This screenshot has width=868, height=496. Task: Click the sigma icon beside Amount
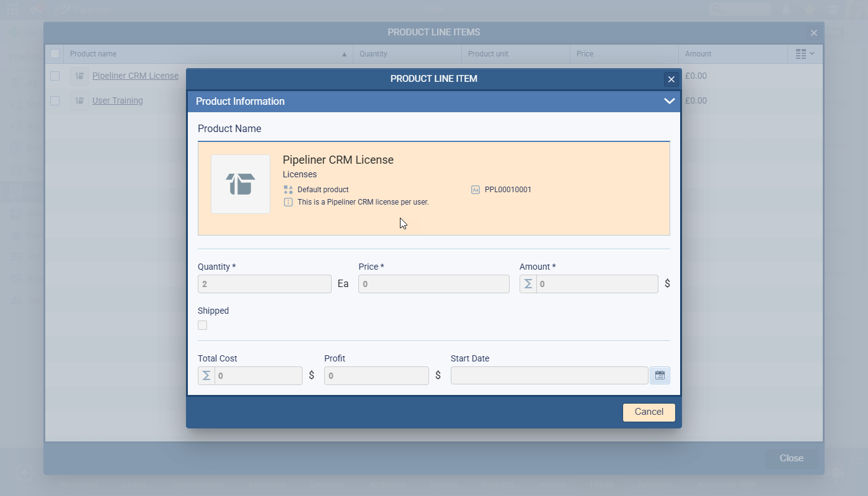pos(528,284)
